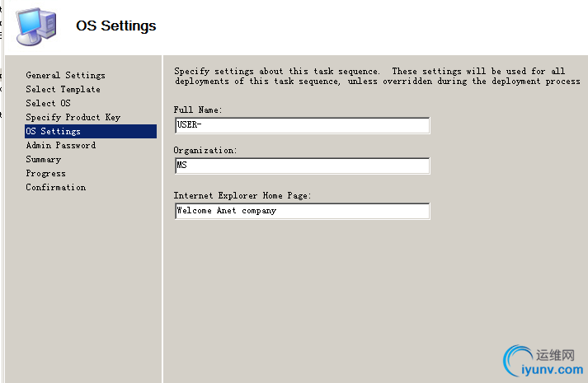This screenshot has height=383, width=588.
Task: Focus the Full Name text field
Action: (x=302, y=125)
